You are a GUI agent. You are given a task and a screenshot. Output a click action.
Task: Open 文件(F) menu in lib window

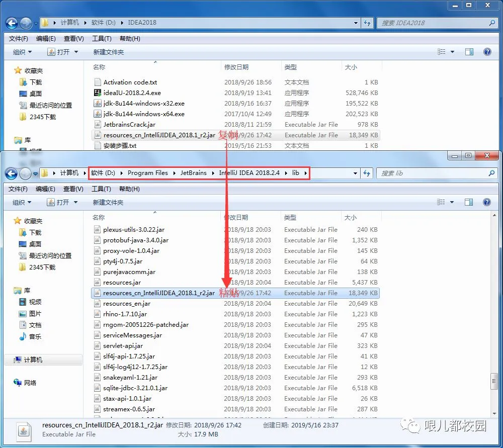[x=18, y=189]
